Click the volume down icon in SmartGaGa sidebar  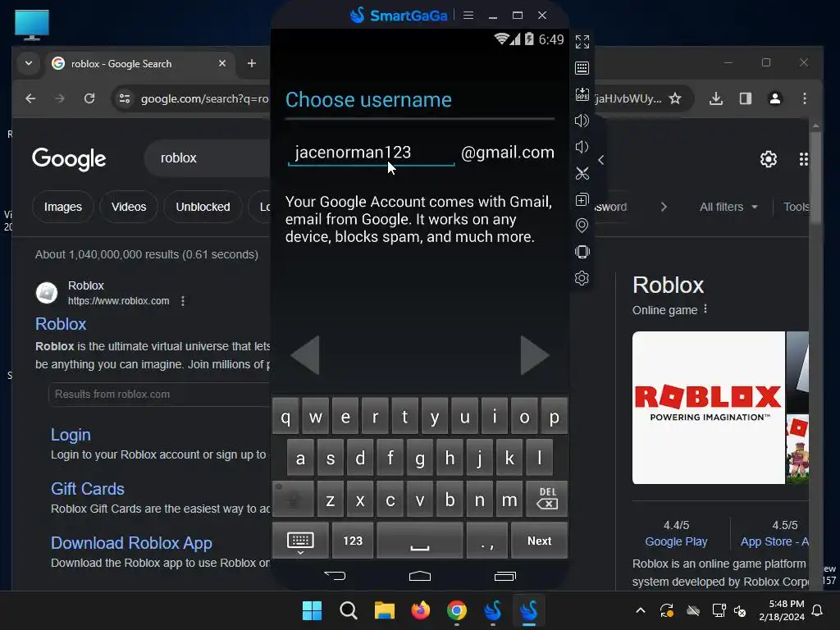tap(582, 147)
